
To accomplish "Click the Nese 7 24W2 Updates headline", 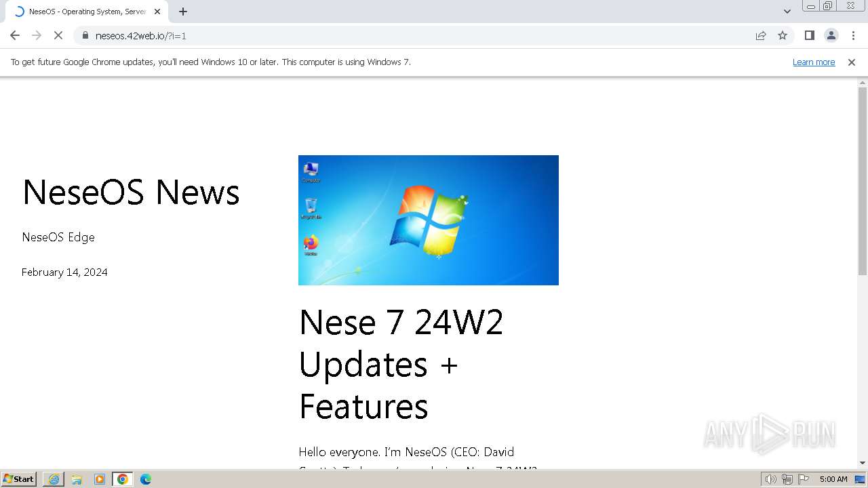I will pyautogui.click(x=401, y=364).
